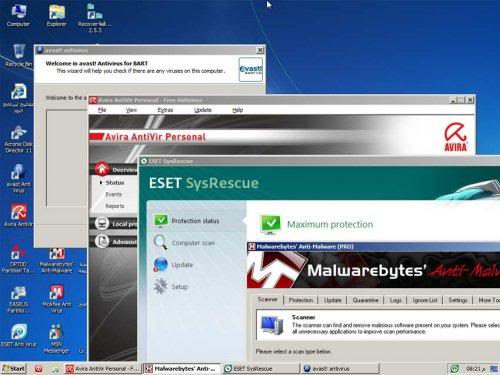This screenshot has width=500, height=375.
Task: Click the avast! logo in wizard
Action: 251,69
